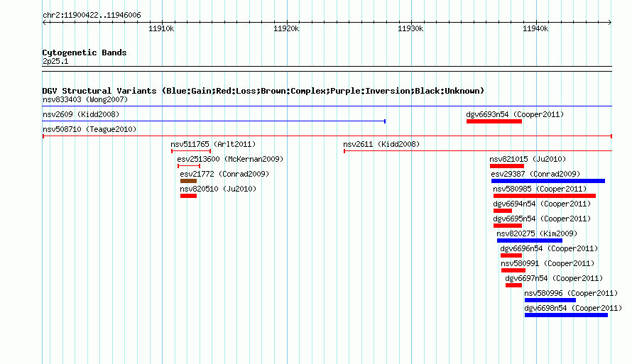Click the nsv511765 (Arlt2011) variant label
The height and width of the screenshot is (364, 632).
pyautogui.click(x=213, y=144)
